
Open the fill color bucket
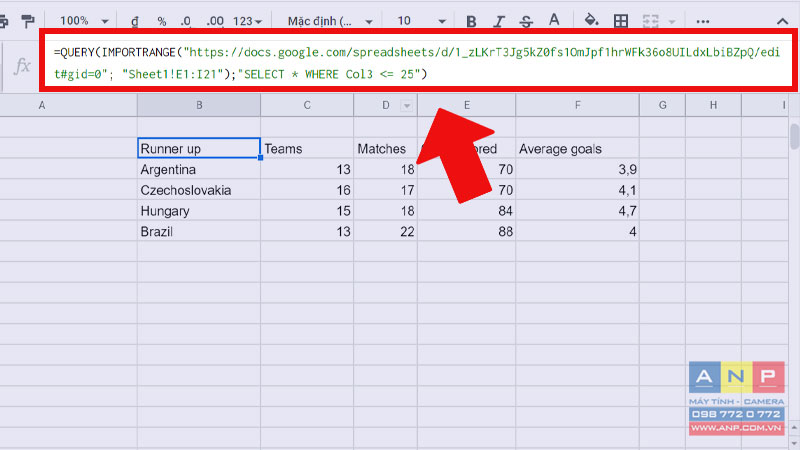click(x=591, y=20)
